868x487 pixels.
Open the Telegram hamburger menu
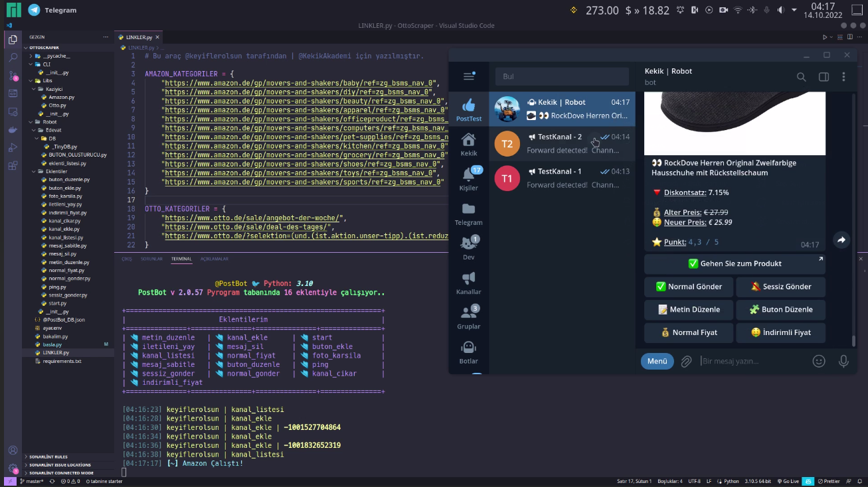click(x=469, y=76)
